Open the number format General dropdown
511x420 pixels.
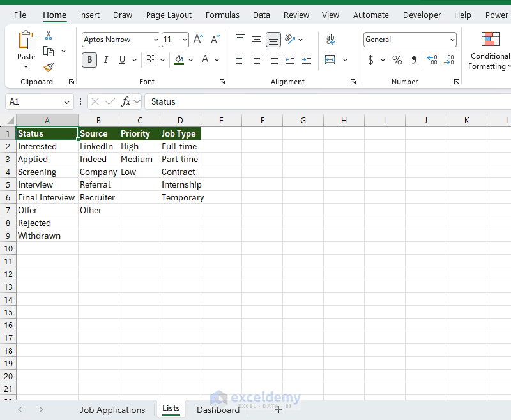click(x=452, y=40)
